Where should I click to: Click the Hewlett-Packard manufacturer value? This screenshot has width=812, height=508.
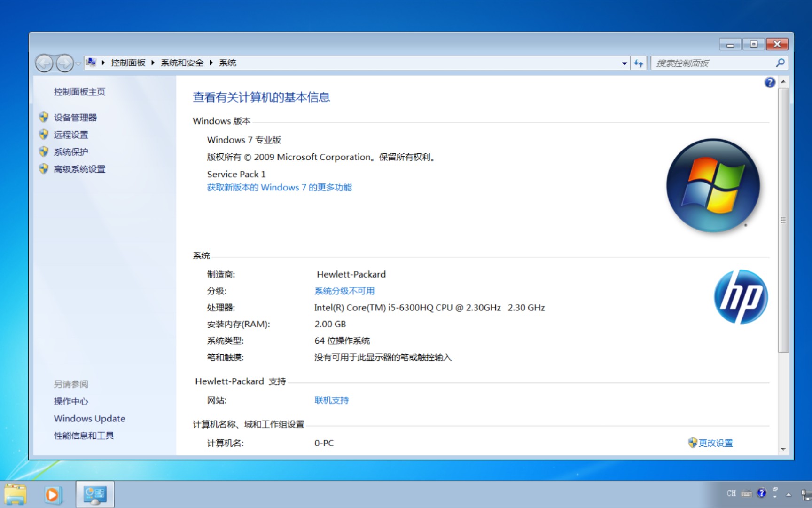tap(351, 274)
